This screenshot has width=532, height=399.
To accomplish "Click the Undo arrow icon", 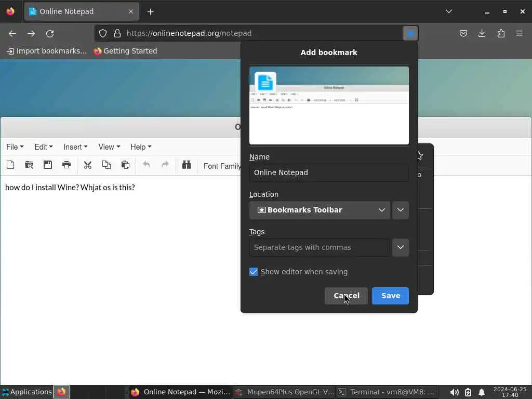I will [146, 165].
